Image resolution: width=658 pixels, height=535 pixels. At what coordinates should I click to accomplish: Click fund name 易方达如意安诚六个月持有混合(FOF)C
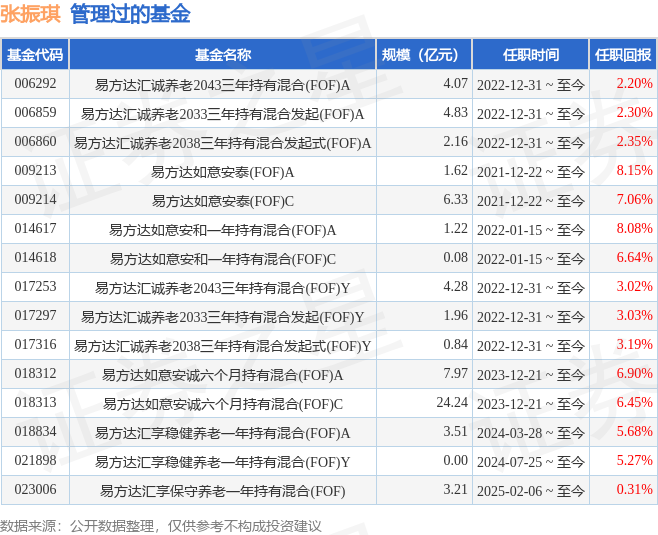point(222,404)
